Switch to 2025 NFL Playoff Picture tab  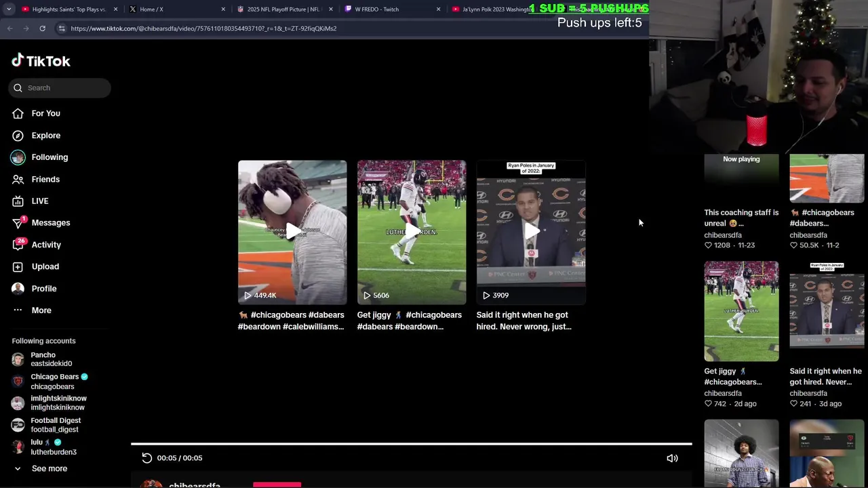pyautogui.click(x=283, y=9)
